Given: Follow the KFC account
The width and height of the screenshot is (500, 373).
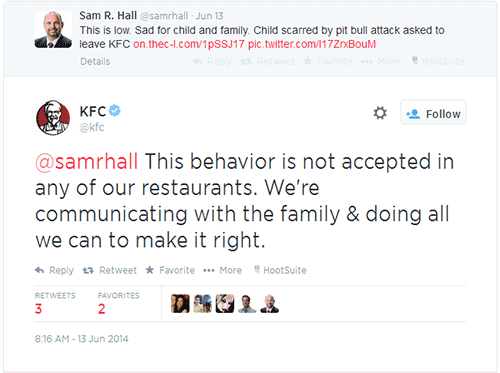Looking at the screenshot, I should click(x=433, y=112).
